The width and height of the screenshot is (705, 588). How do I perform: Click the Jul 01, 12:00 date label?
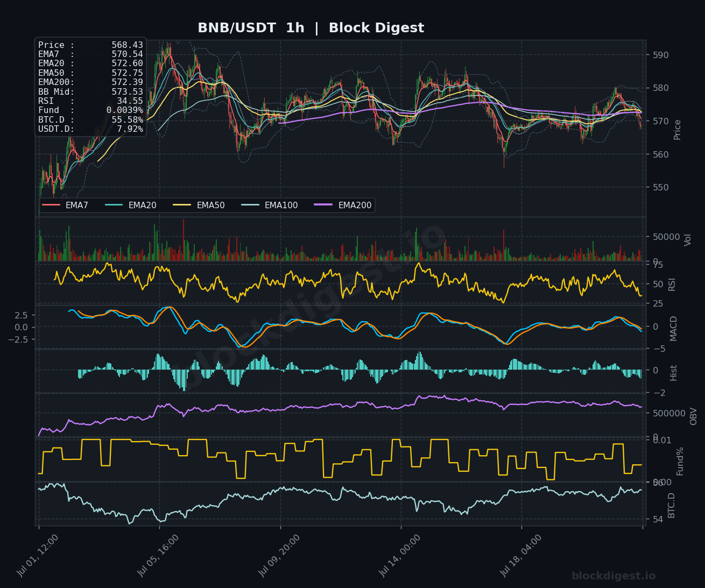point(37,556)
